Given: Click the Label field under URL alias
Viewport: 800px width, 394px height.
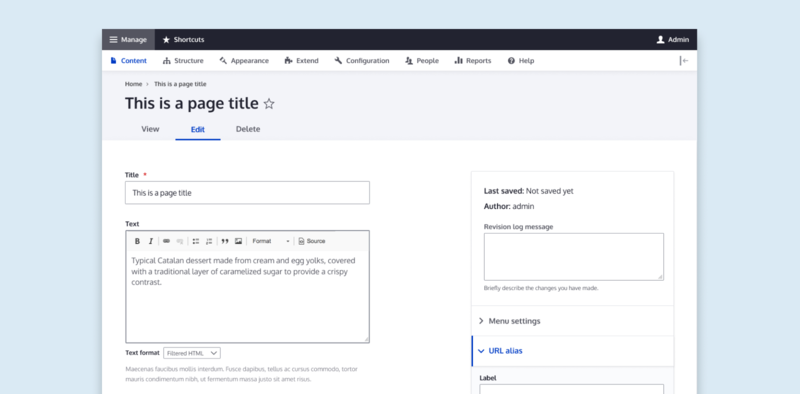Looking at the screenshot, I should [x=571, y=389].
